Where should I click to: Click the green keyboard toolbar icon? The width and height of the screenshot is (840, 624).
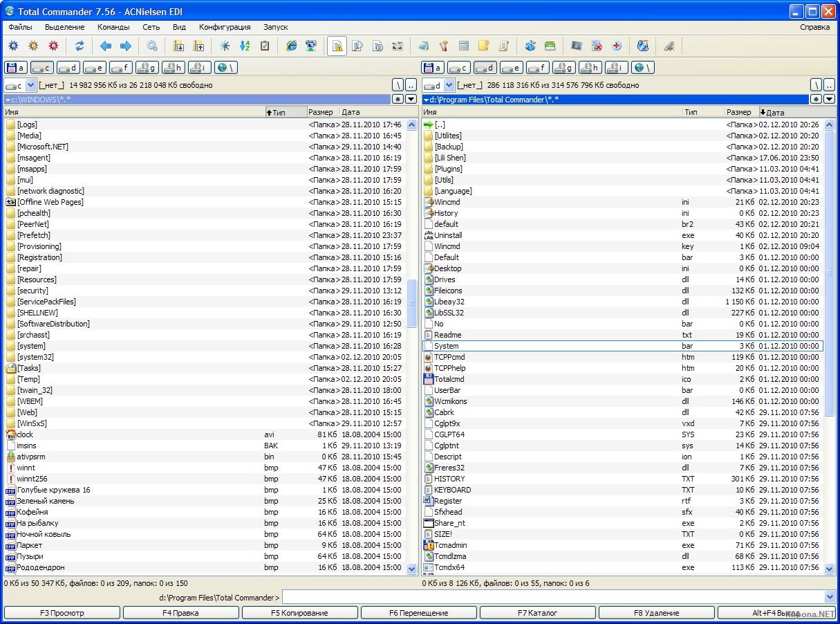(x=550, y=46)
